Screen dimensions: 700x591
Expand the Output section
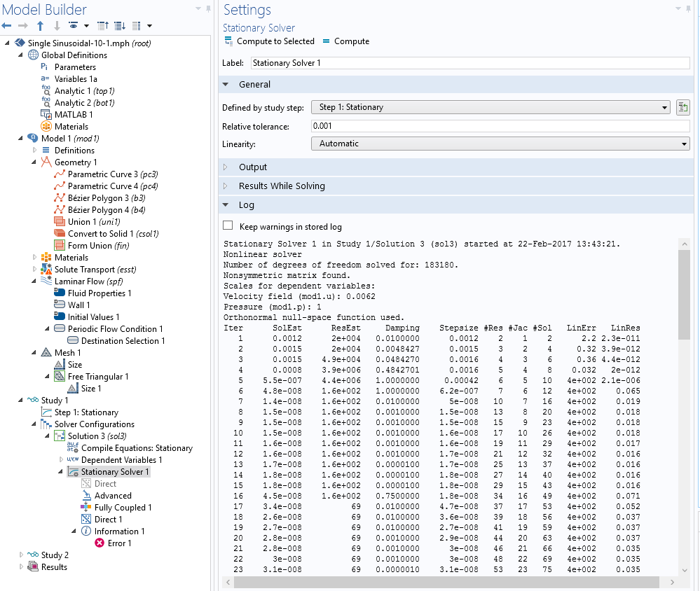pos(253,167)
